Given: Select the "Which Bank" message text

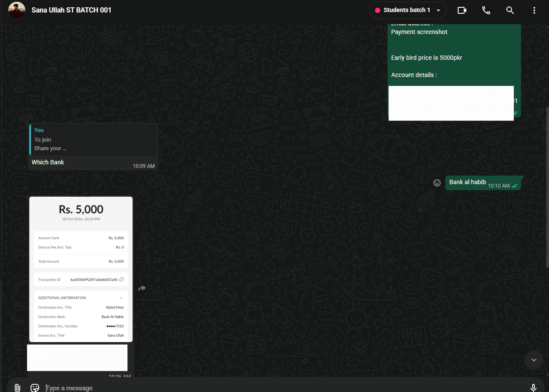Looking at the screenshot, I should coord(48,162).
